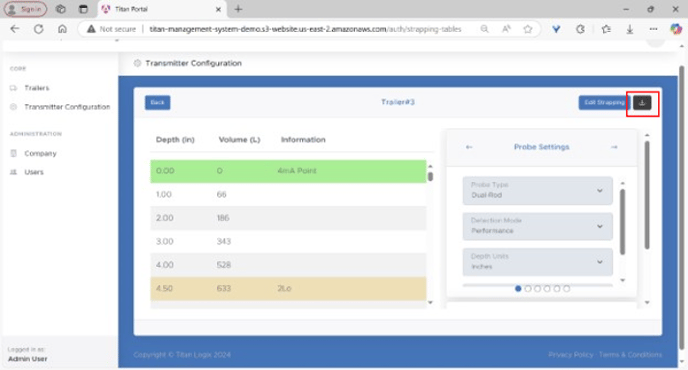This screenshot has width=688, height=370.
Task: Click the Back button
Action: coord(158,103)
